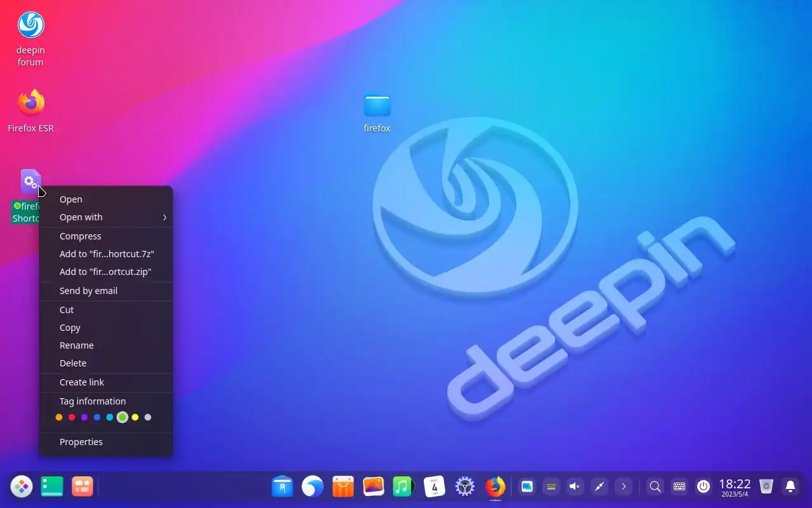The image size is (812, 508).
Task: Click the pen-shaped tray plugin icon
Action: 599,487
